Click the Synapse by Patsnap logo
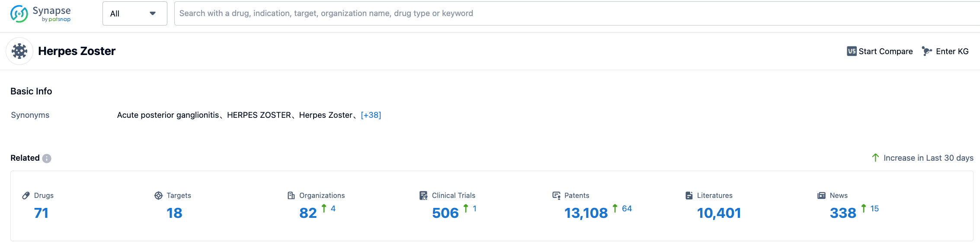 coord(40,13)
